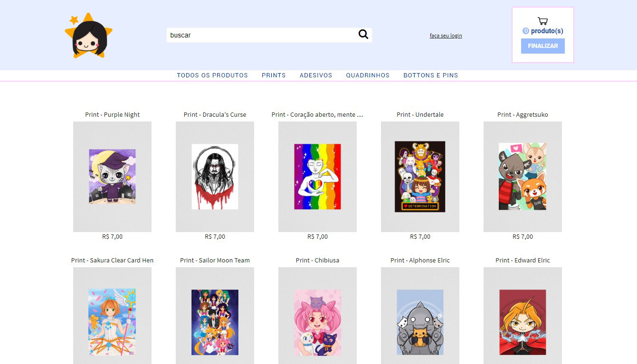Open 'Print - Edward Elric' title link
Image resolution: width=637 pixels, height=364 pixels.
pyautogui.click(x=523, y=260)
